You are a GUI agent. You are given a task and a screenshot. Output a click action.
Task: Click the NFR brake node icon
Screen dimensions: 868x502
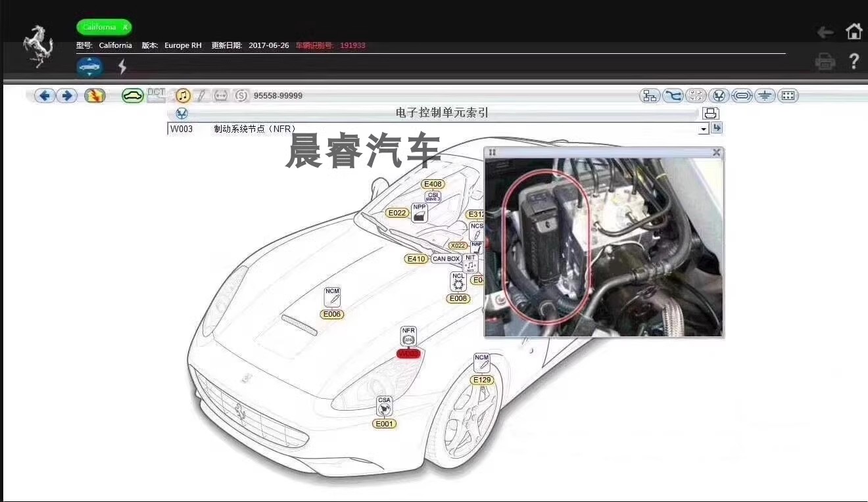coord(408,336)
